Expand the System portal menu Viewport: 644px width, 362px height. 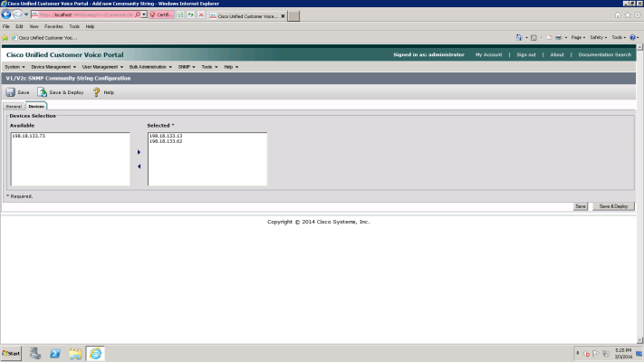pos(14,67)
